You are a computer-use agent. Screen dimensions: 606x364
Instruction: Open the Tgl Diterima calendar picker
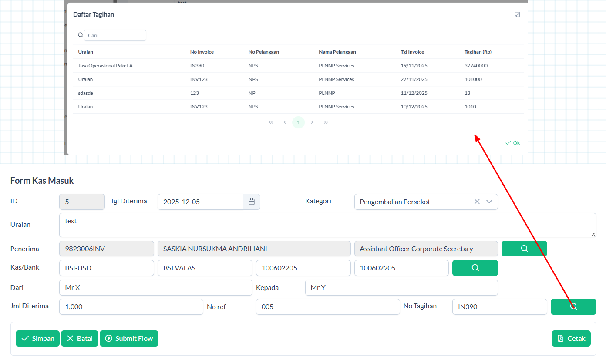pyautogui.click(x=251, y=202)
